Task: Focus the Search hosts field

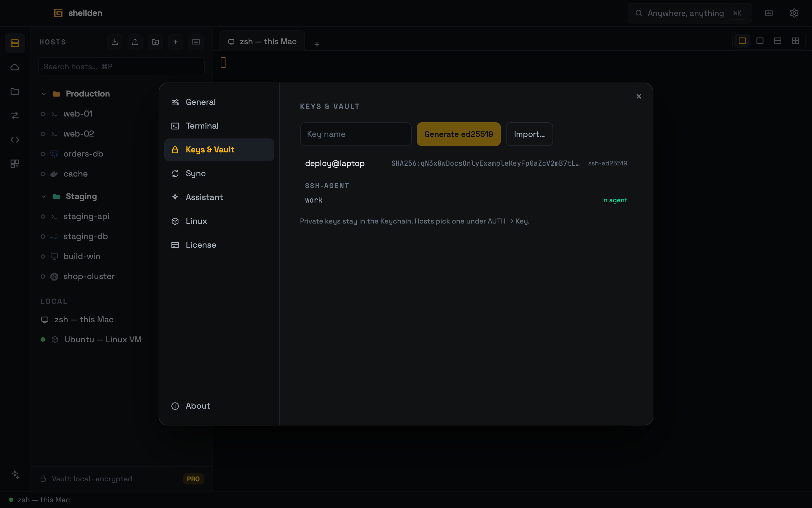Action: coord(121,67)
